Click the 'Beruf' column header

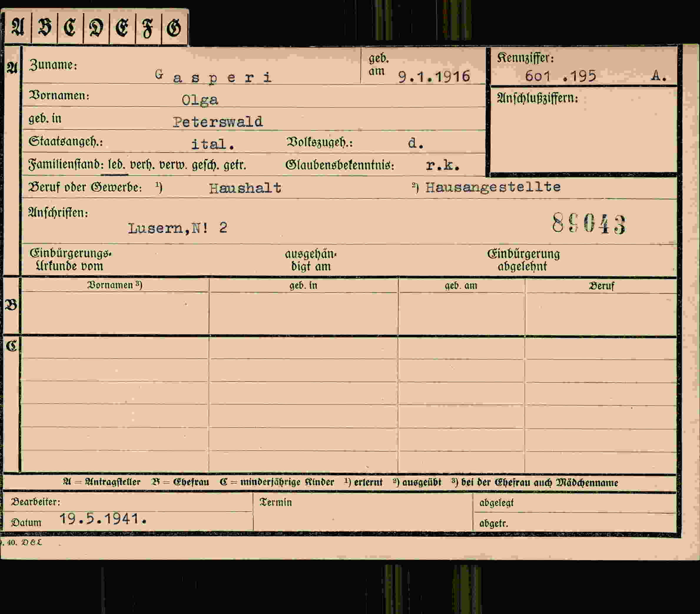pos(601,286)
